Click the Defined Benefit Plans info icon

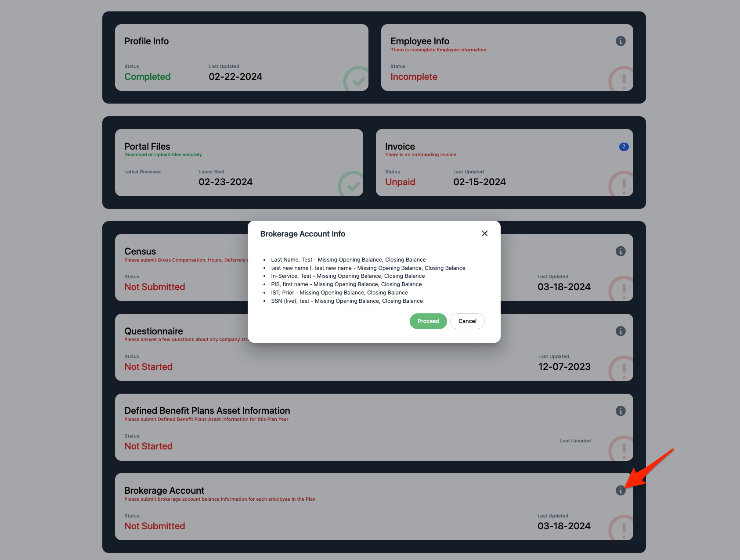pyautogui.click(x=620, y=411)
